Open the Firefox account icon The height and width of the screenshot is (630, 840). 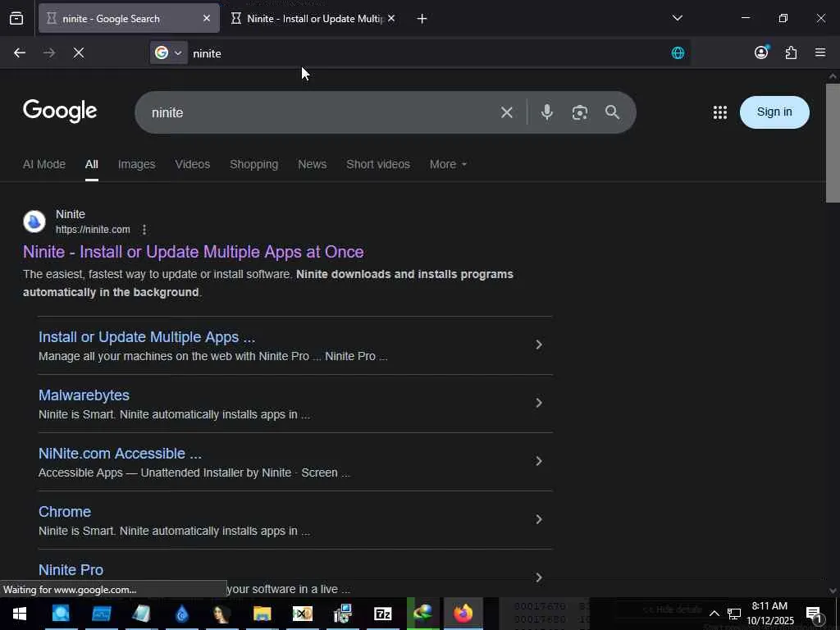point(761,52)
